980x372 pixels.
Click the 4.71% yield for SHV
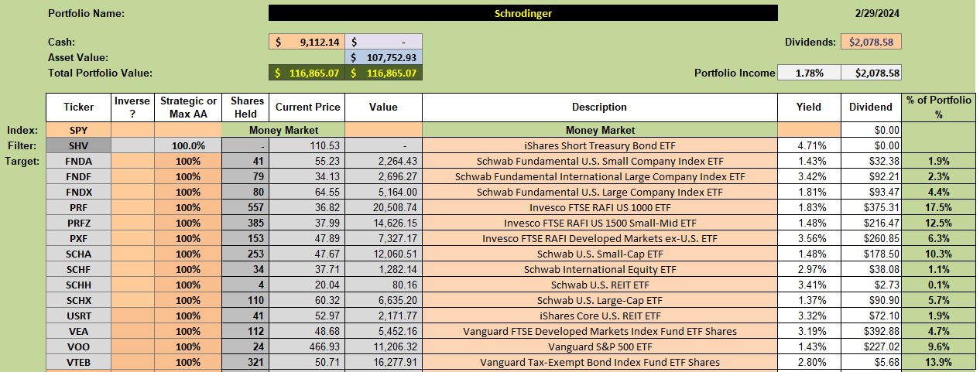[x=808, y=145]
